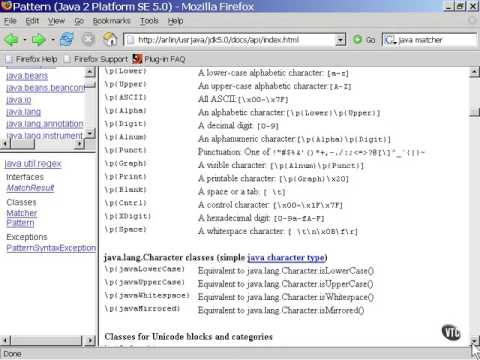This screenshot has height=360, width=480.
Task: Click the Firefox Help bookmark page icon
Action: coord(9,59)
